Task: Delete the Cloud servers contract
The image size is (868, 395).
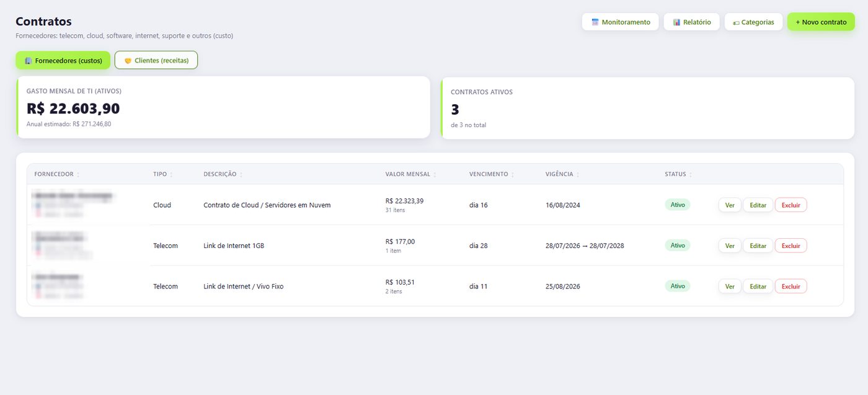Action: tap(790, 205)
